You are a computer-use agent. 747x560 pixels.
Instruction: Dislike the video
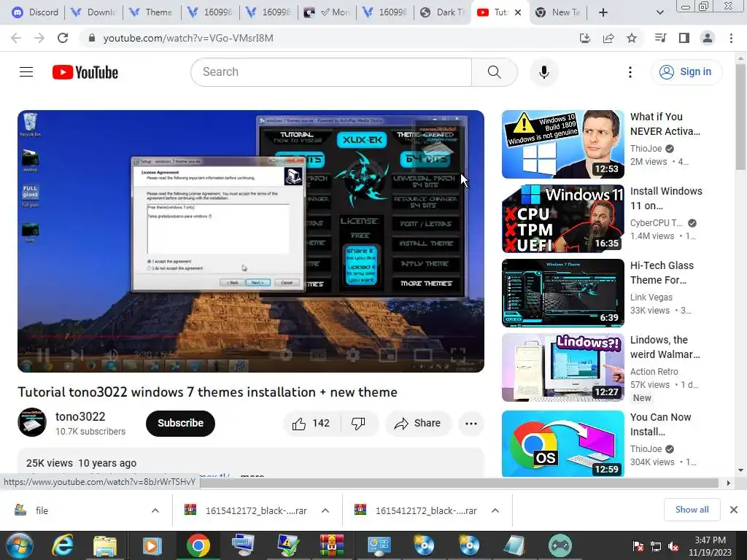click(x=358, y=424)
